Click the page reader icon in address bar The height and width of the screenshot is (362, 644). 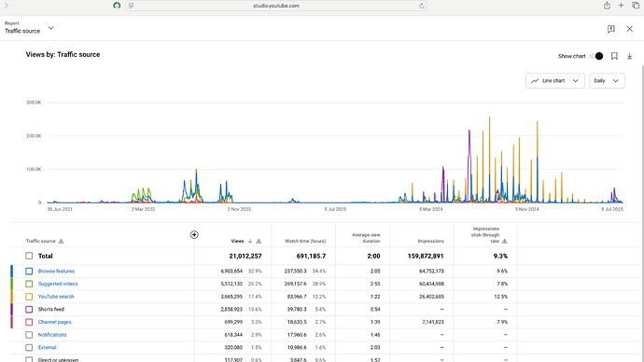(x=131, y=6)
